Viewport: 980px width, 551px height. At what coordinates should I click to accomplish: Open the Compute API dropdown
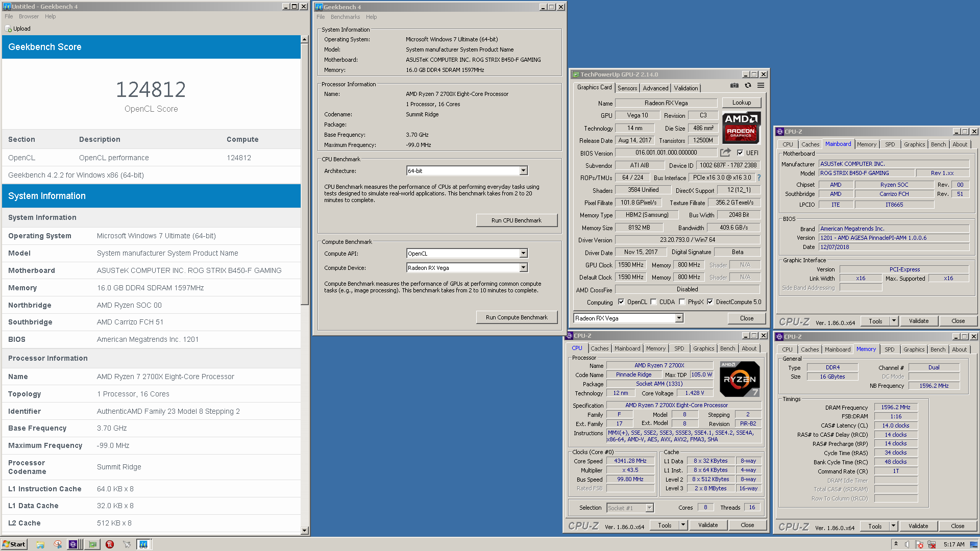[523, 254]
